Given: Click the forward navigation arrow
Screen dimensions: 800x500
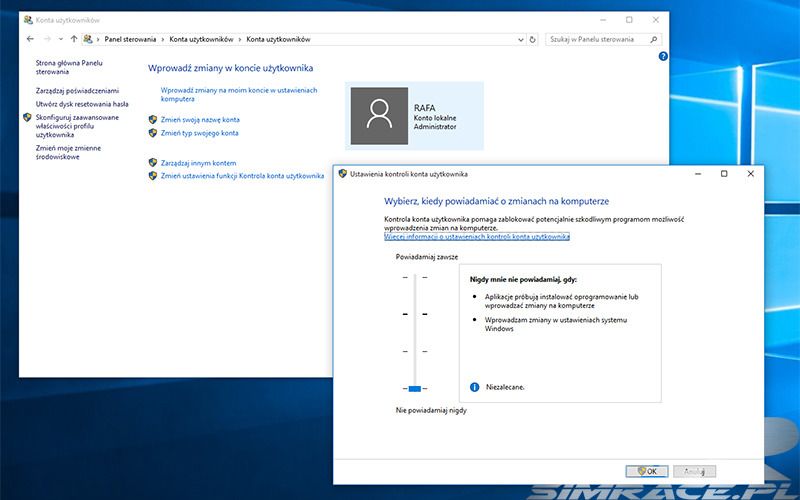Looking at the screenshot, I should point(46,39).
